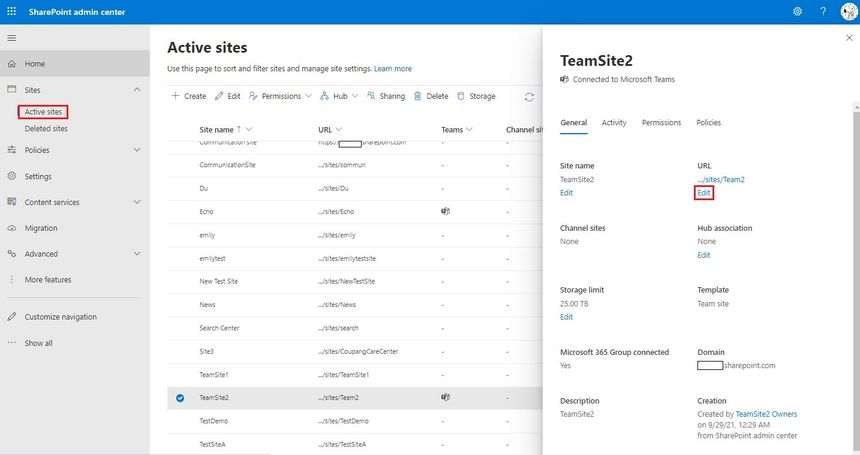This screenshot has height=455, width=860.
Task: Click the Delete trash icon
Action: [417, 96]
